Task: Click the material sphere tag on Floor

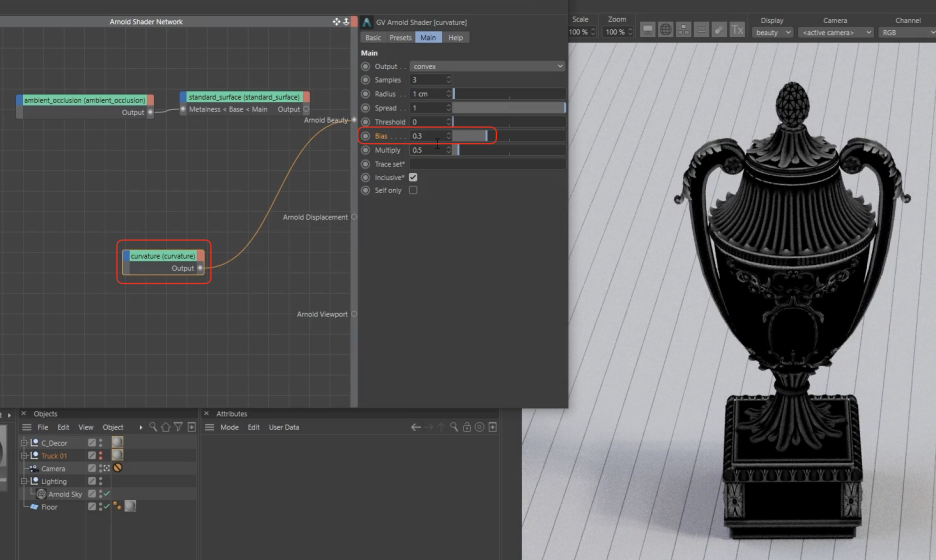Action: (130, 506)
